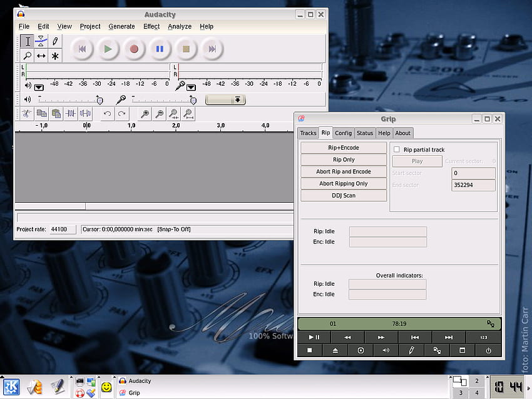The height and width of the screenshot is (399, 532).
Task: Click Abort Ripping Only button
Action: [344, 183]
